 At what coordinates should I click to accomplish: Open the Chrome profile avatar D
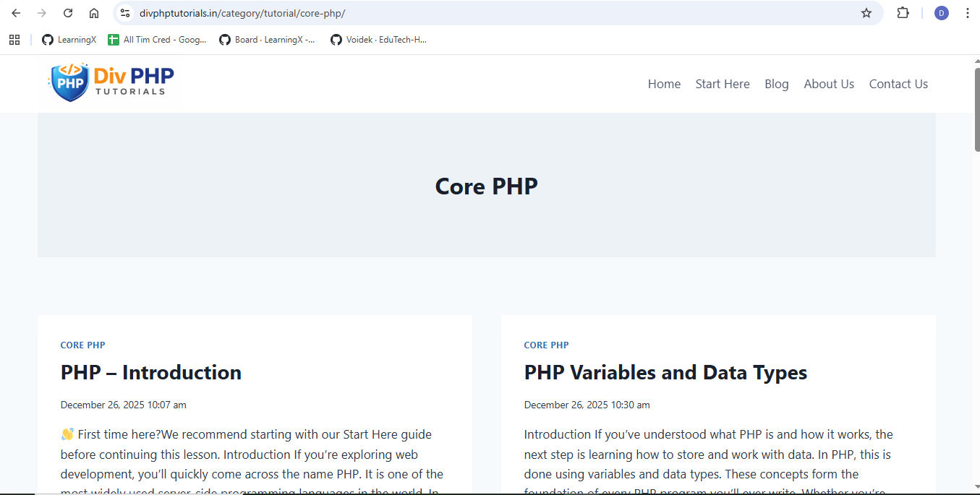[941, 12]
